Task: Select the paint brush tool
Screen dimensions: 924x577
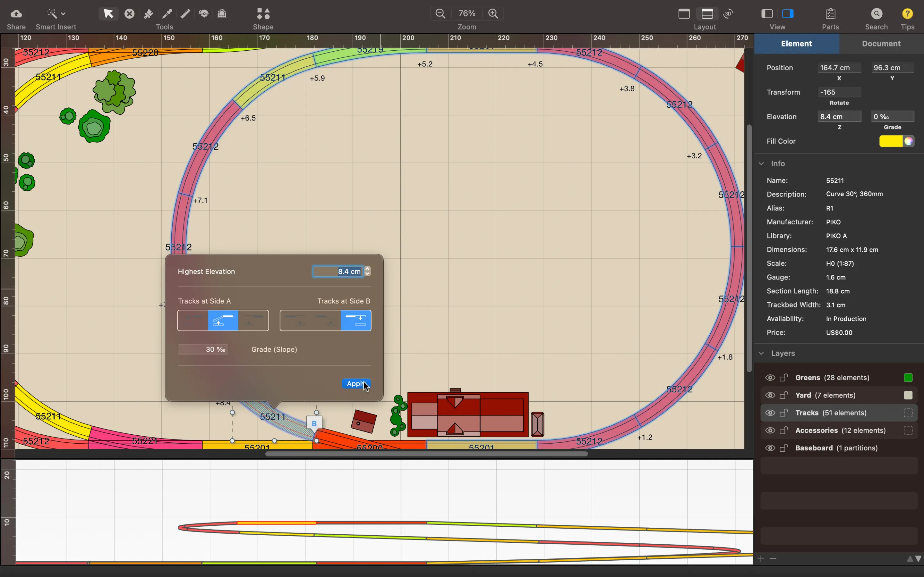Action: point(148,14)
